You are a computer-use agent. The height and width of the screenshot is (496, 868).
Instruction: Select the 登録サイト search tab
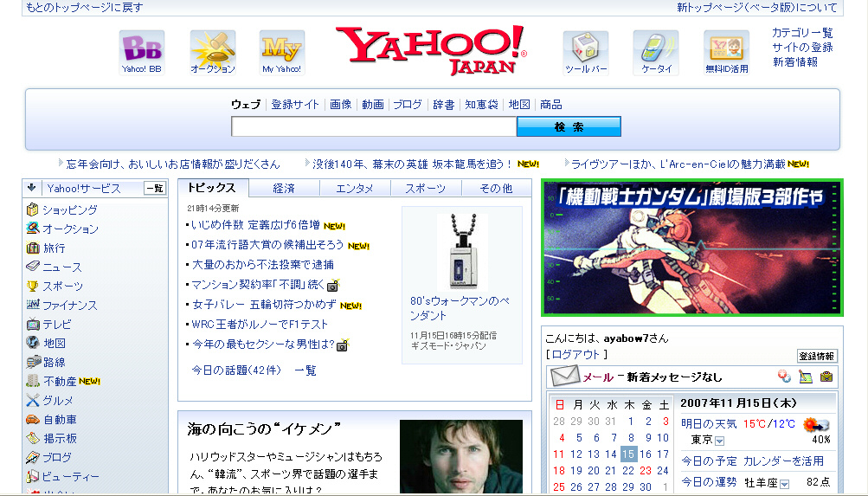295,104
